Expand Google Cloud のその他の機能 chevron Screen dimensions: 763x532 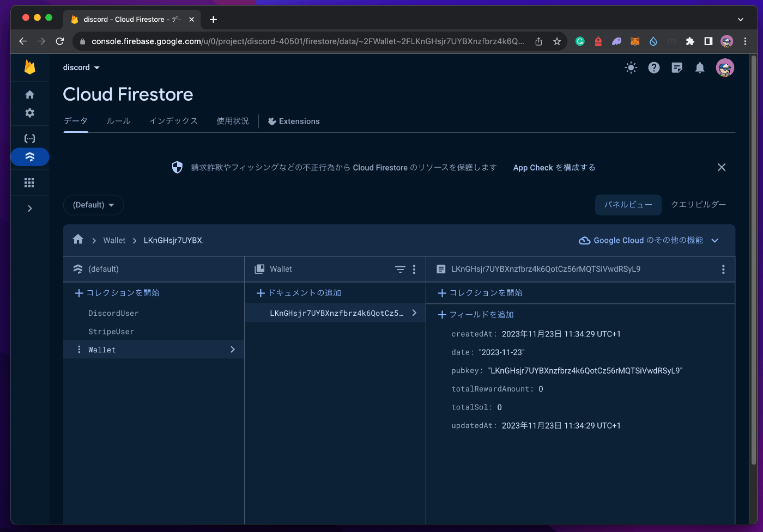pos(714,240)
